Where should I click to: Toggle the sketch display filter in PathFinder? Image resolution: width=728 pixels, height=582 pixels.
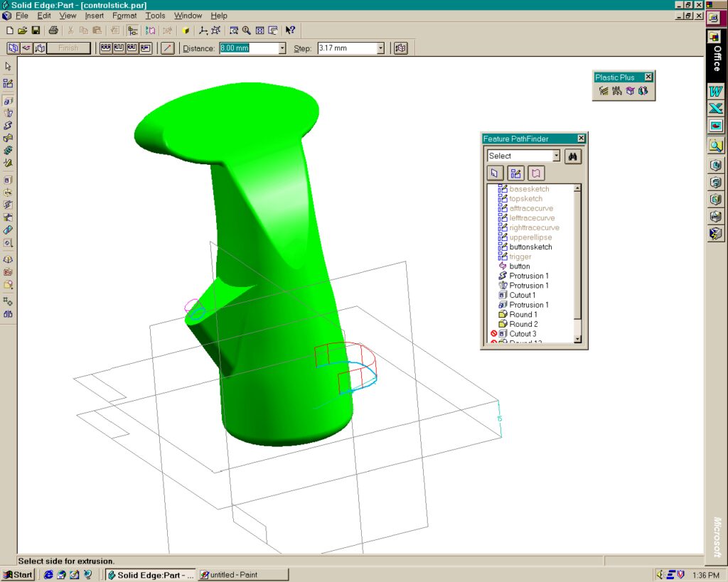pos(515,173)
